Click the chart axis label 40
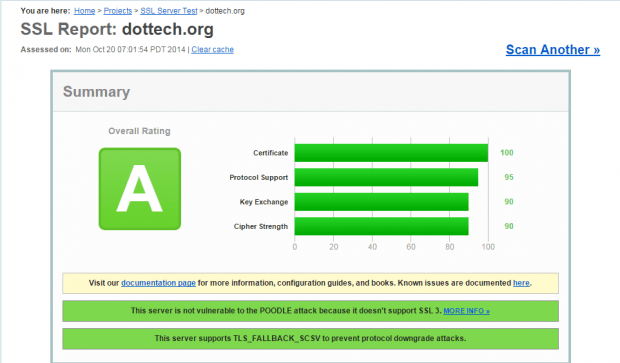620x363 pixels. (372, 247)
